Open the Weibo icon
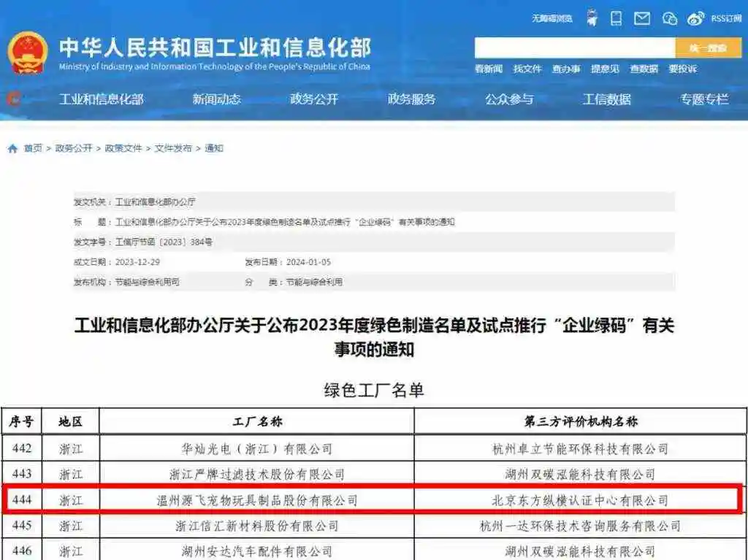This screenshot has height=560, width=748. (x=695, y=18)
